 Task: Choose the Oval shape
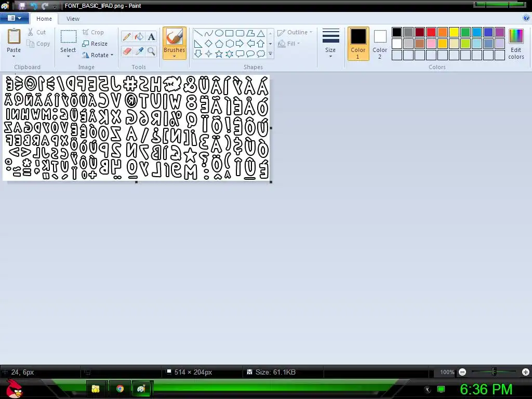click(x=219, y=33)
